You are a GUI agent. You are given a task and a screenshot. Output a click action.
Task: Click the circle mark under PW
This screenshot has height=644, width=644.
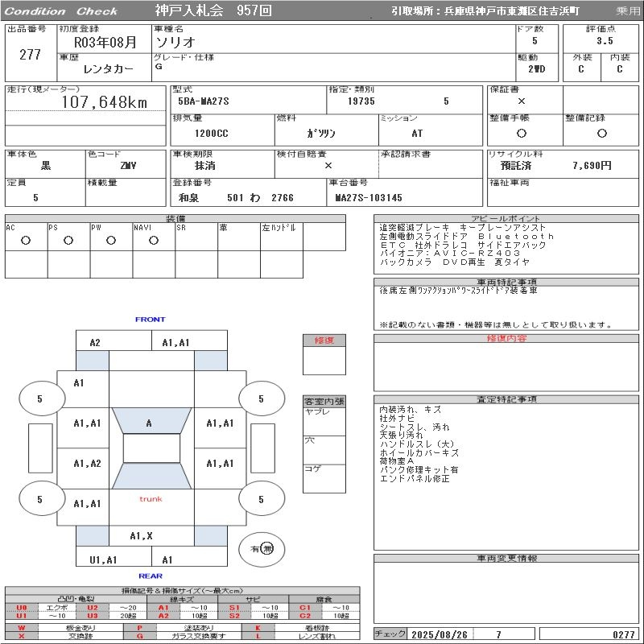tap(111, 241)
